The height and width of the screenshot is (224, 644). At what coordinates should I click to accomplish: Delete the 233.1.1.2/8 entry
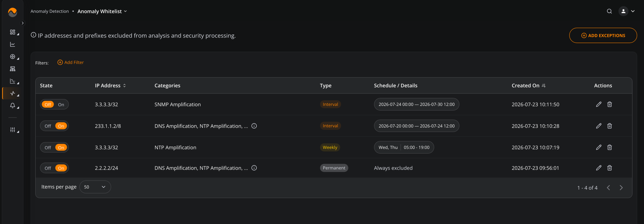click(610, 126)
